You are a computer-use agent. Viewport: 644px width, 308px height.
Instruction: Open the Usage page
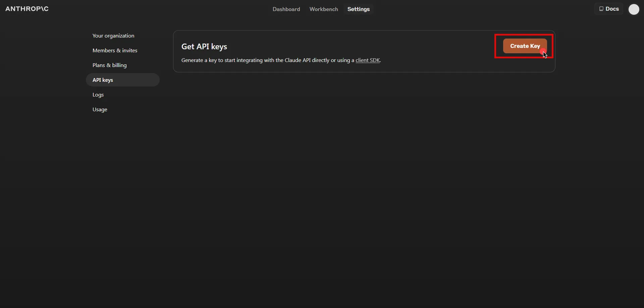100,109
